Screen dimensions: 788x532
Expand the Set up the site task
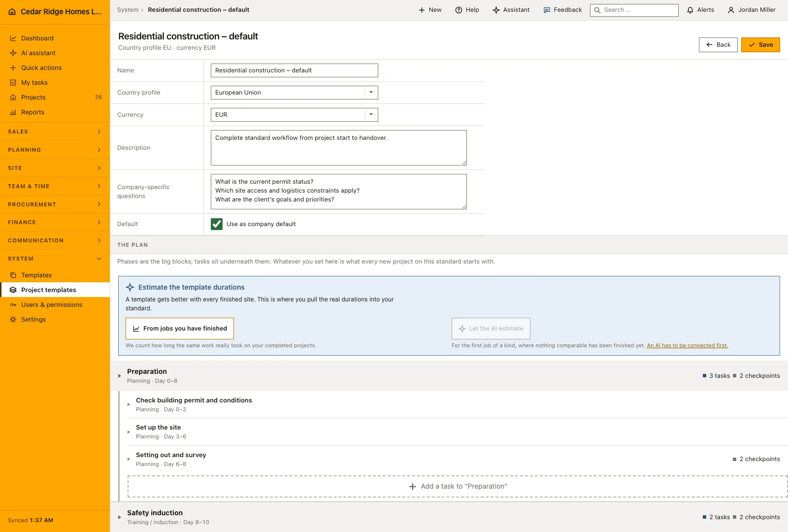tap(129, 432)
